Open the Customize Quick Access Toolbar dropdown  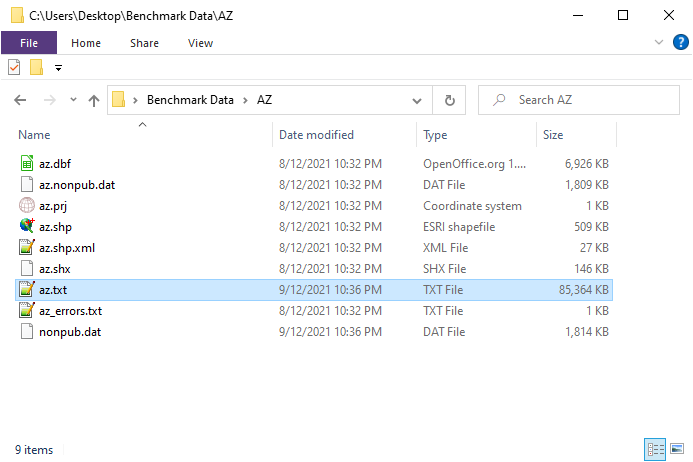pyautogui.click(x=58, y=68)
